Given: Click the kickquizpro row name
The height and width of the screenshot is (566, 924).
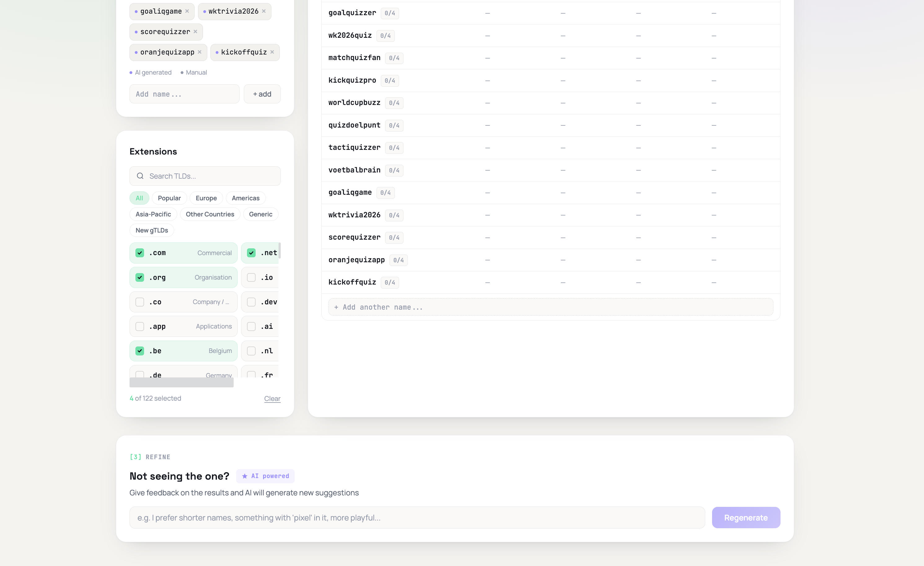Looking at the screenshot, I should 352,80.
